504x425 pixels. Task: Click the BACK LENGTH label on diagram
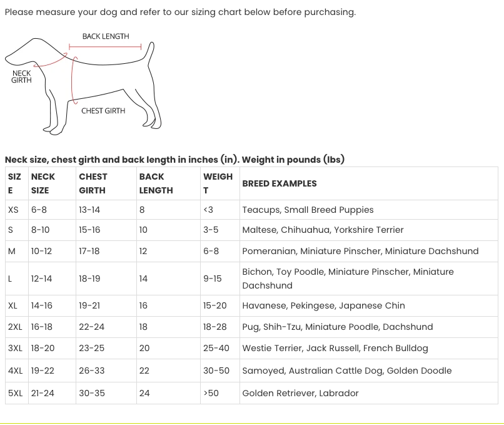[x=106, y=36]
